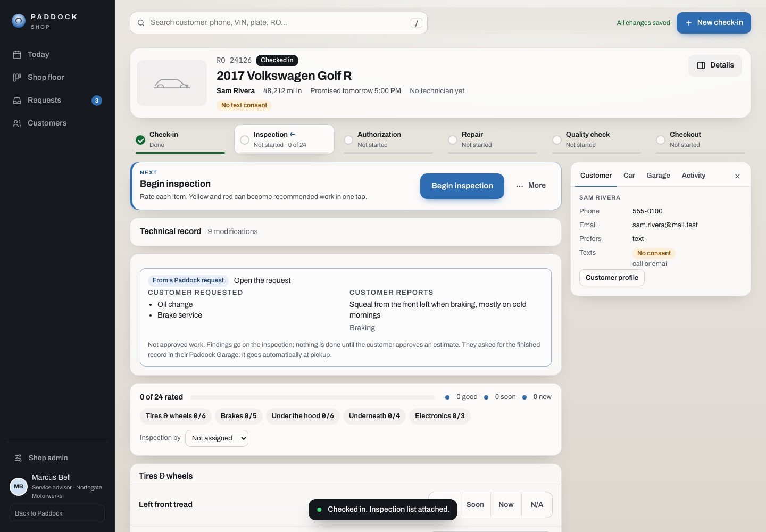The width and height of the screenshot is (766, 532).
Task: Click the slash shortcut key hint
Action: [417, 23]
